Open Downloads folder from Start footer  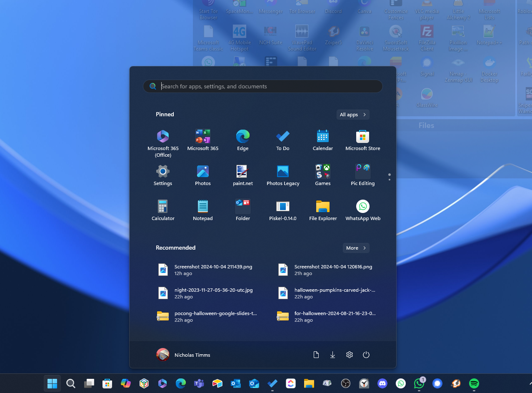[x=332, y=355]
